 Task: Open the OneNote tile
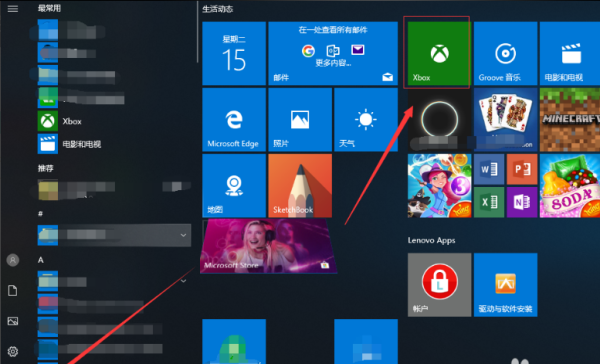pos(522,202)
